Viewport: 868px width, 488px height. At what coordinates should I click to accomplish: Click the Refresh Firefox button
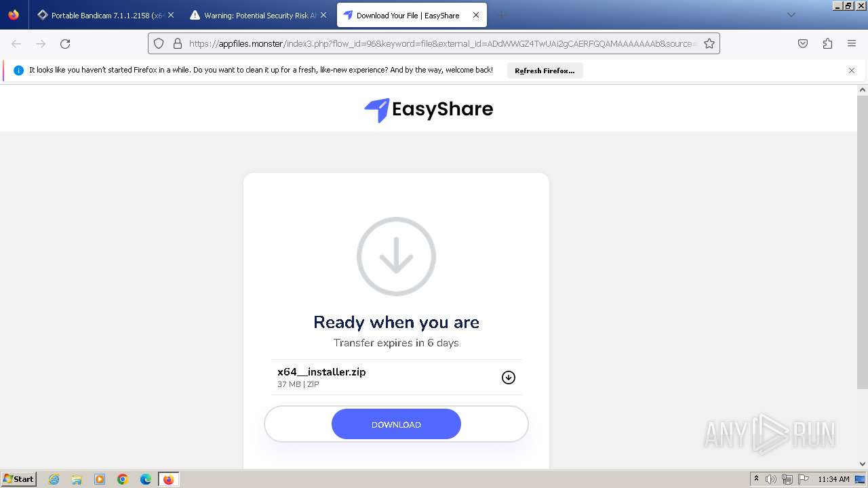[545, 70]
